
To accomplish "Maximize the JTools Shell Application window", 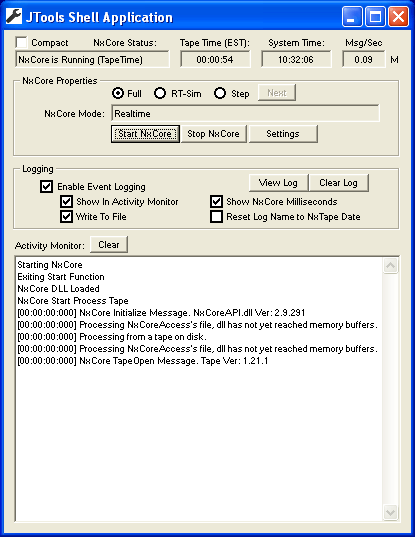I will (375, 16).
